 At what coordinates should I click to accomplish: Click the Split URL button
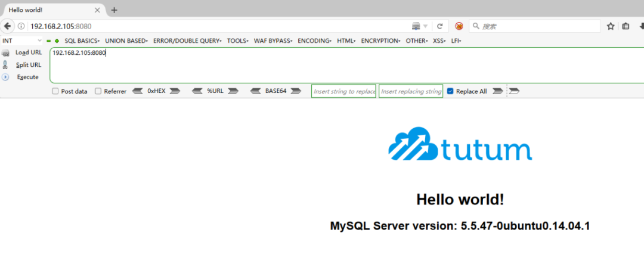point(29,65)
